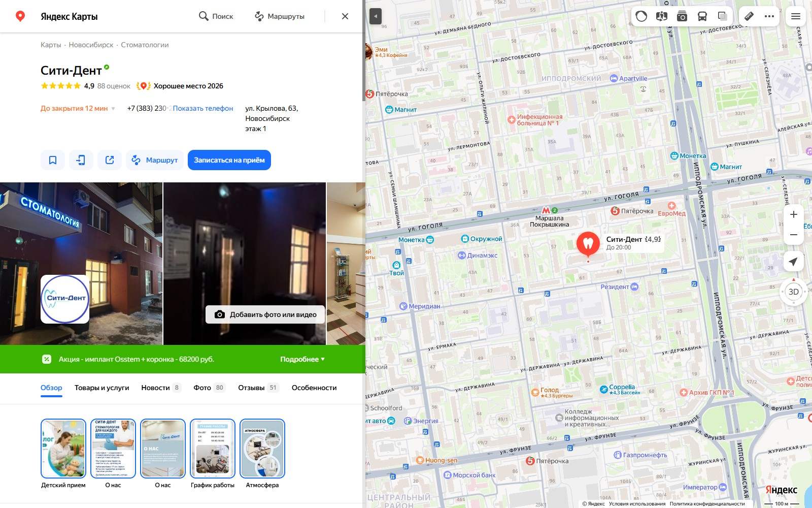Toggle moving public transport layer
Screen dimensions: 812x508
(702, 16)
